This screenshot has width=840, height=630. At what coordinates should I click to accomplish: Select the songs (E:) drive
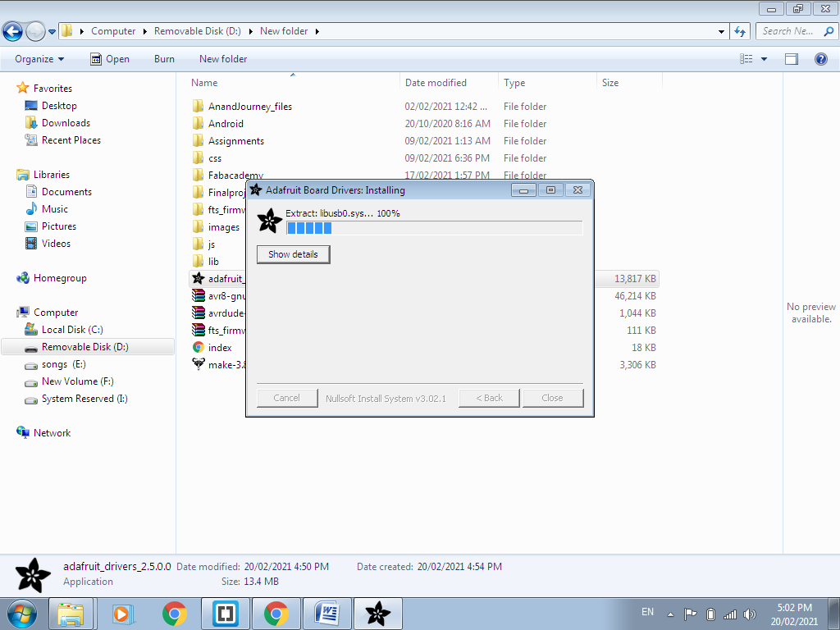[x=63, y=364]
